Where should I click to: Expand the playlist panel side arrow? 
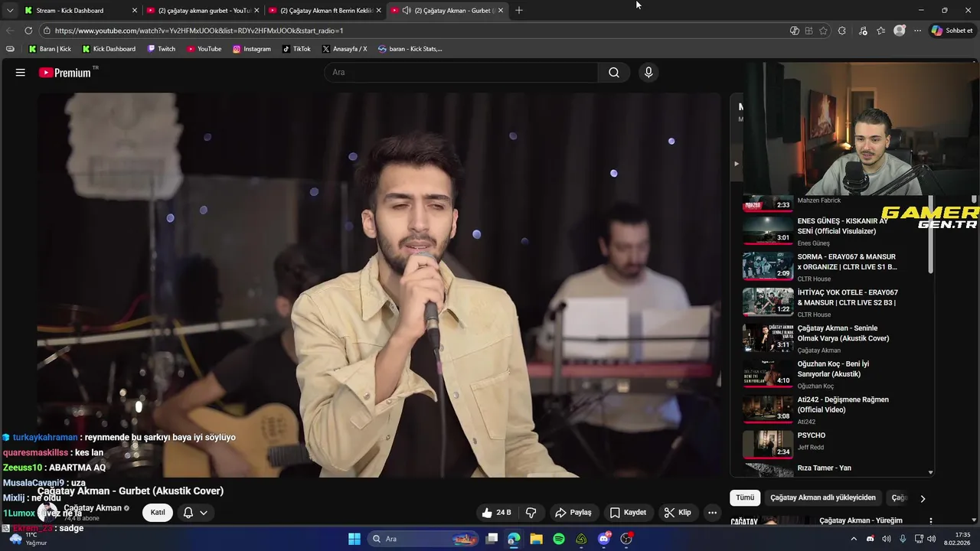(x=737, y=163)
